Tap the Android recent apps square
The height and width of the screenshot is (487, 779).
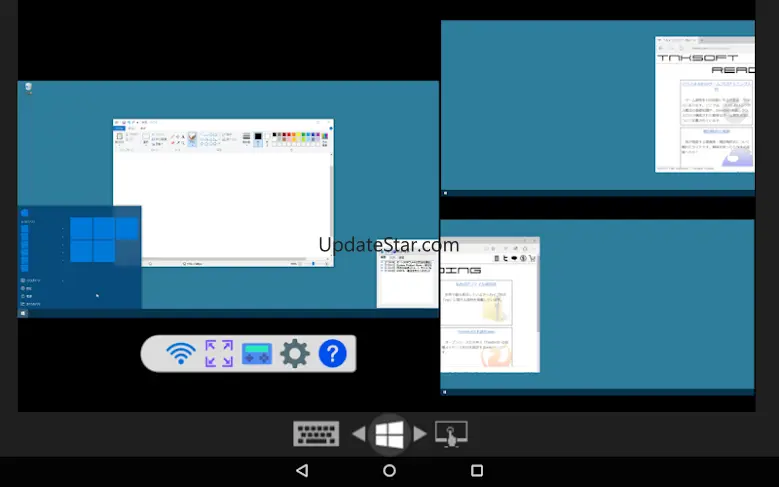(477, 471)
